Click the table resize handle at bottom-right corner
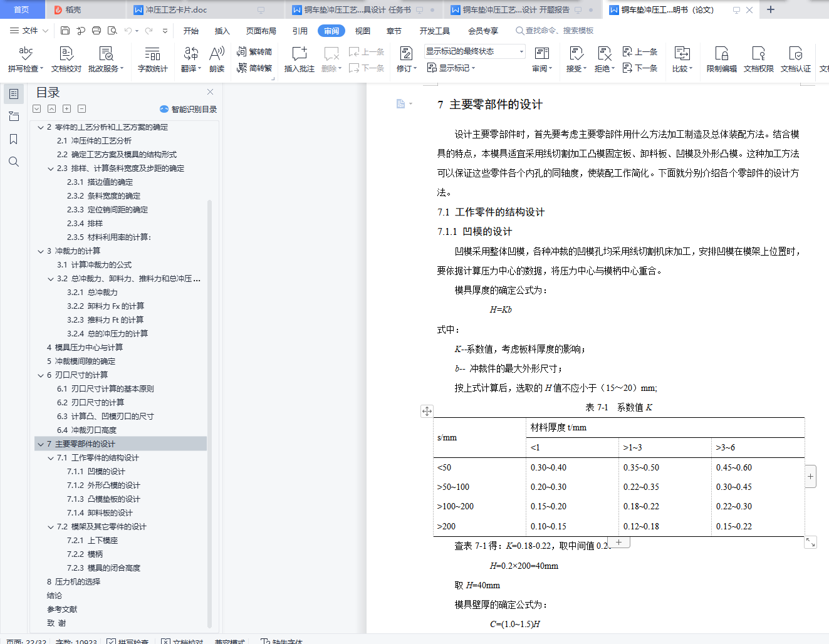The height and width of the screenshot is (644, 829). click(810, 542)
